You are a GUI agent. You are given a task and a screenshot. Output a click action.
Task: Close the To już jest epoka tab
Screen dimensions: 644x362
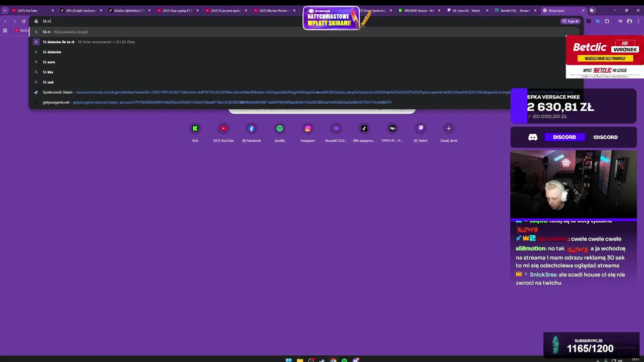(246, 11)
